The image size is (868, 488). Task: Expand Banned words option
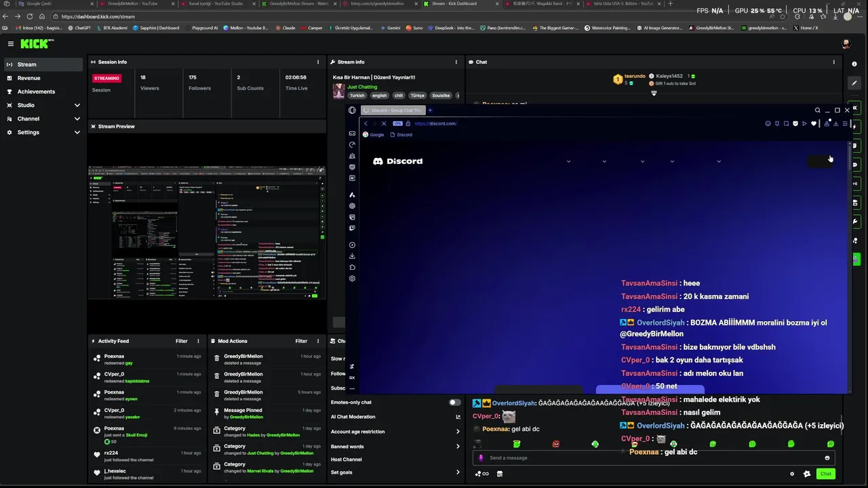pyautogui.click(x=395, y=447)
